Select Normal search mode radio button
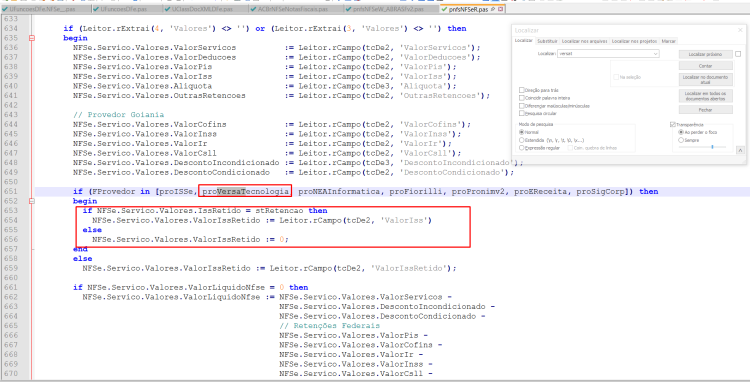The image size is (750, 382). click(522, 132)
